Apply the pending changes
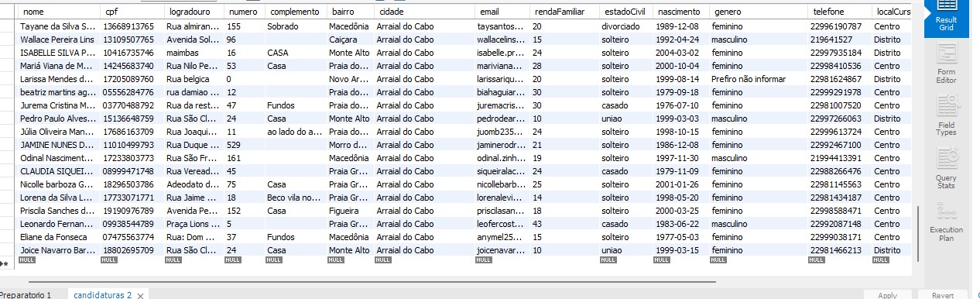Image resolution: width=980 pixels, height=299 pixels. 887,295
